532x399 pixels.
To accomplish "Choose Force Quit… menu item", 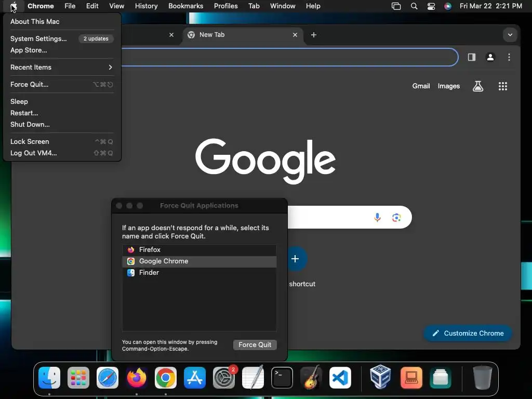I will [62, 85].
